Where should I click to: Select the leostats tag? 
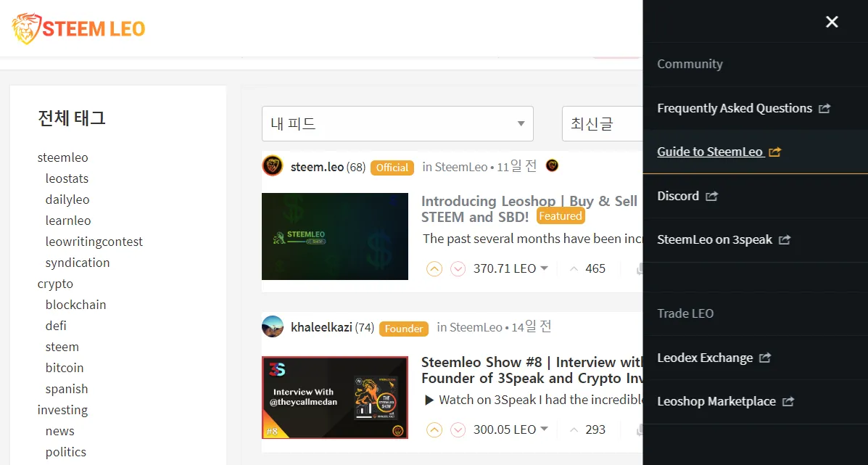pos(67,178)
